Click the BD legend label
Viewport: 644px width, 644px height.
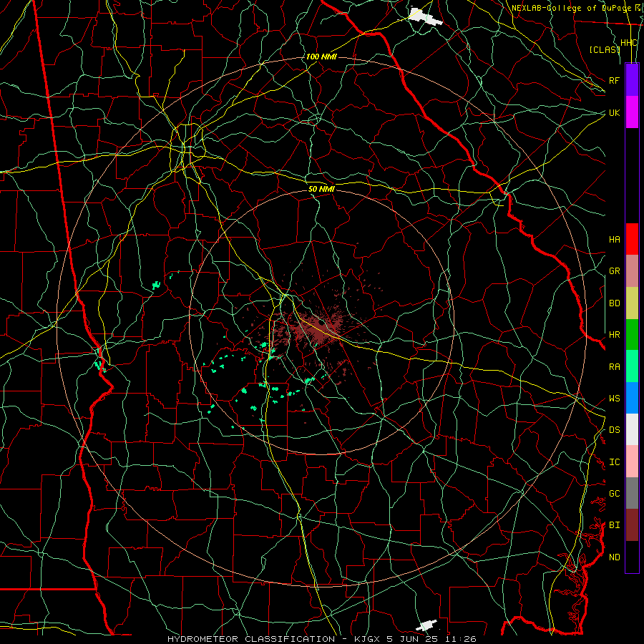pyautogui.click(x=614, y=303)
